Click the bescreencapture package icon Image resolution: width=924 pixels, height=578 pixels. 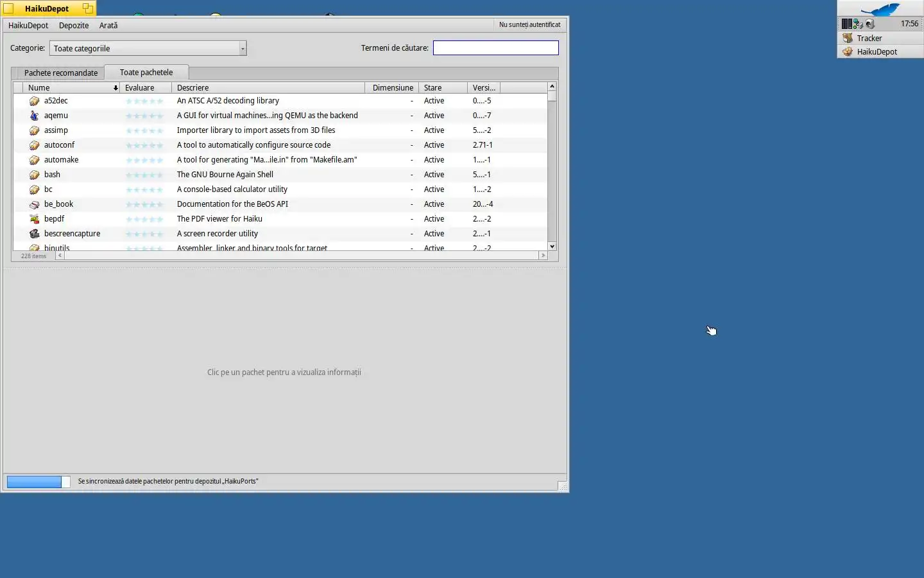(35, 234)
